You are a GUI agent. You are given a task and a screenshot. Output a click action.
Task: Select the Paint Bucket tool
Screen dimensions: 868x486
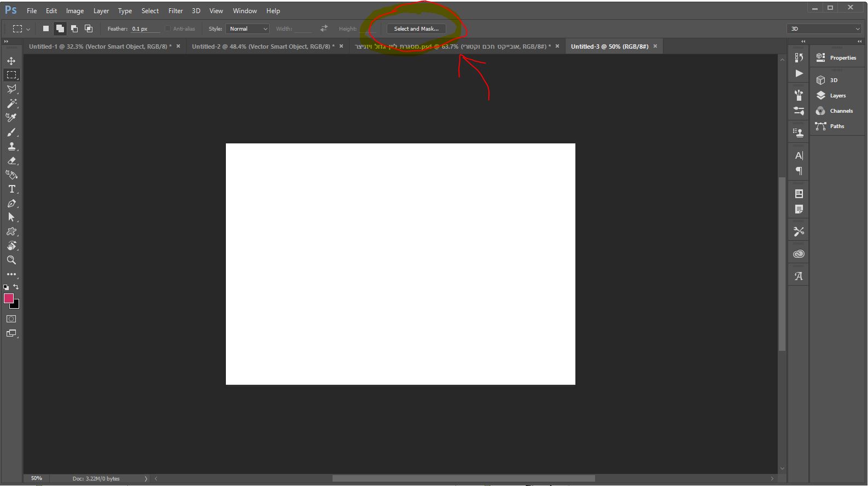click(11, 175)
